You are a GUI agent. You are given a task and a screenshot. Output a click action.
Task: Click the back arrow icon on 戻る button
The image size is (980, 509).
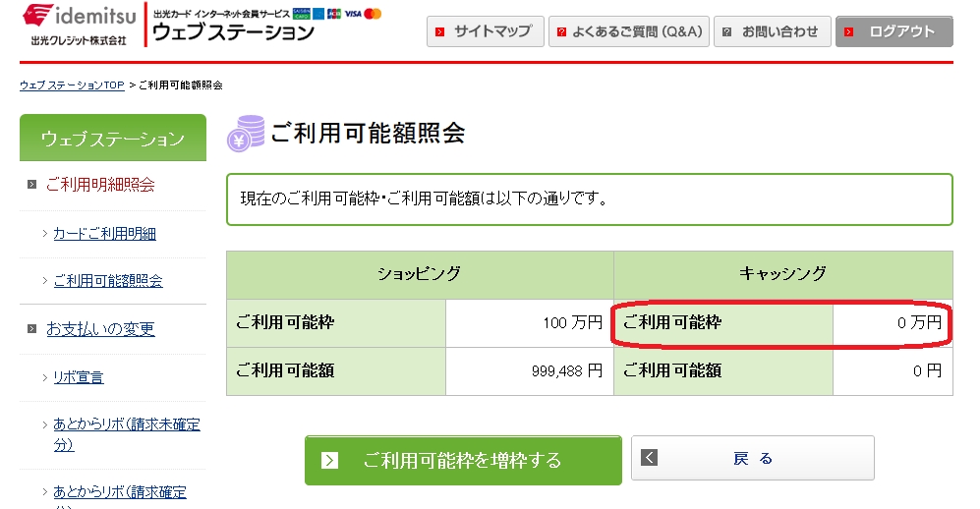coord(649,458)
